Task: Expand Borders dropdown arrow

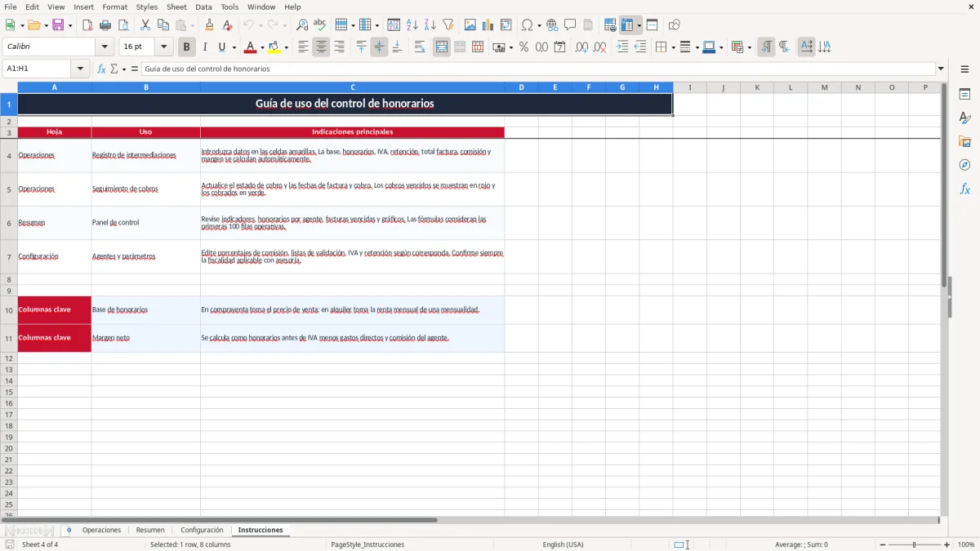Action: click(x=673, y=47)
